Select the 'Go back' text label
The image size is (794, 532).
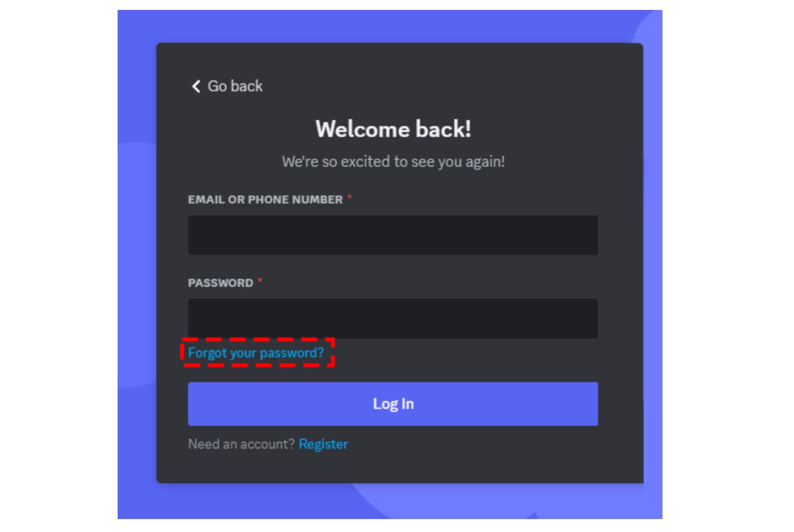pos(235,86)
